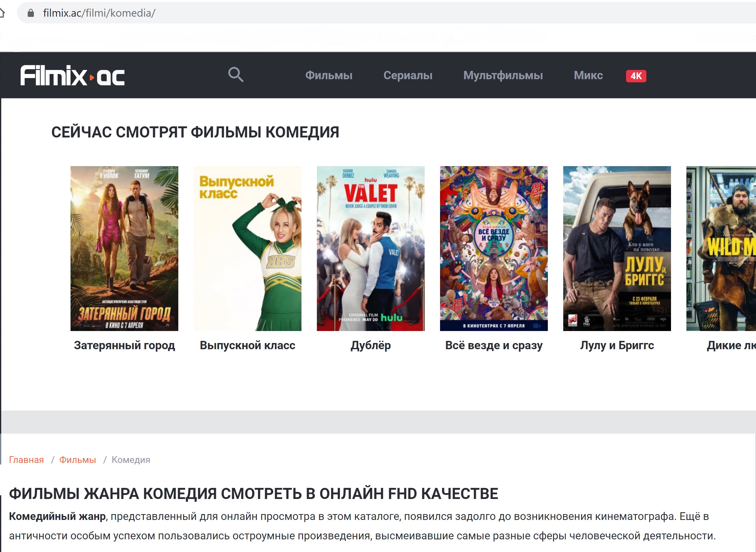756x552 pixels.
Task: Click the Комедия breadcrumb text
Action: tap(131, 460)
